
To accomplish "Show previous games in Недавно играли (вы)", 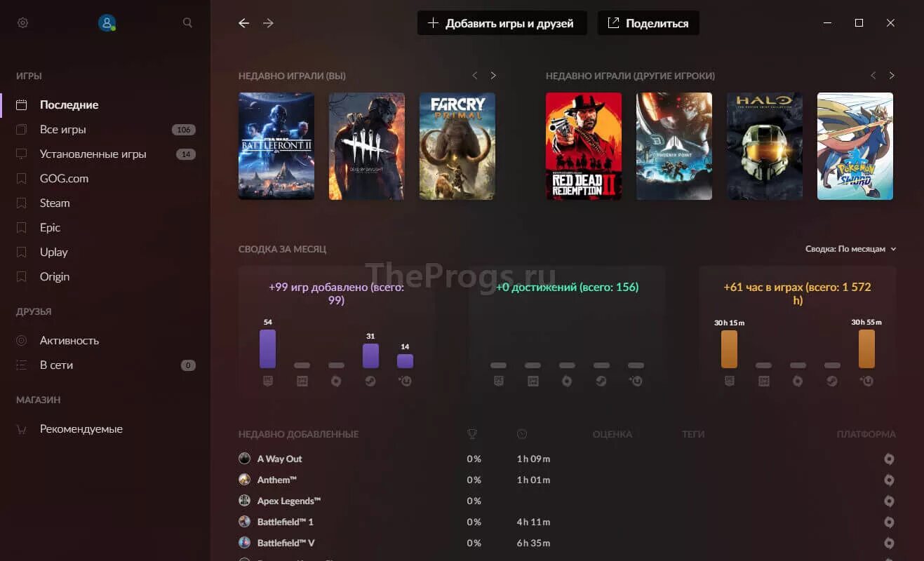I will [x=475, y=76].
